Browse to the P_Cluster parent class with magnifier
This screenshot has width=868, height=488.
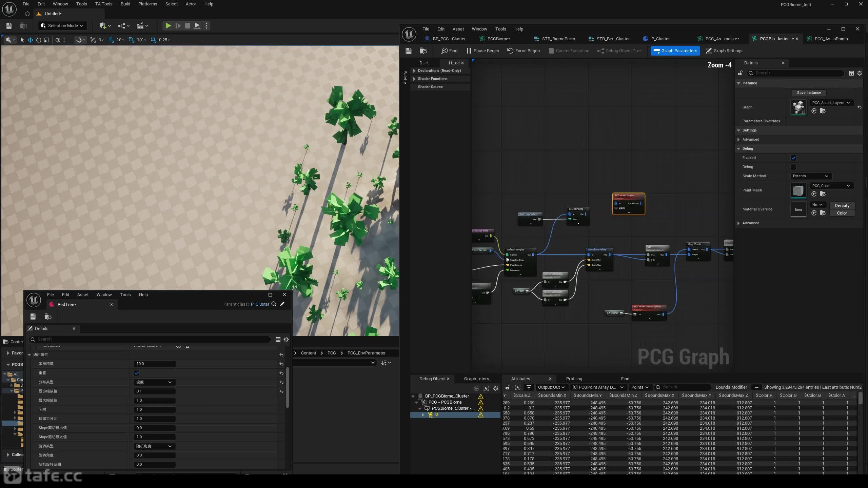[274, 304]
